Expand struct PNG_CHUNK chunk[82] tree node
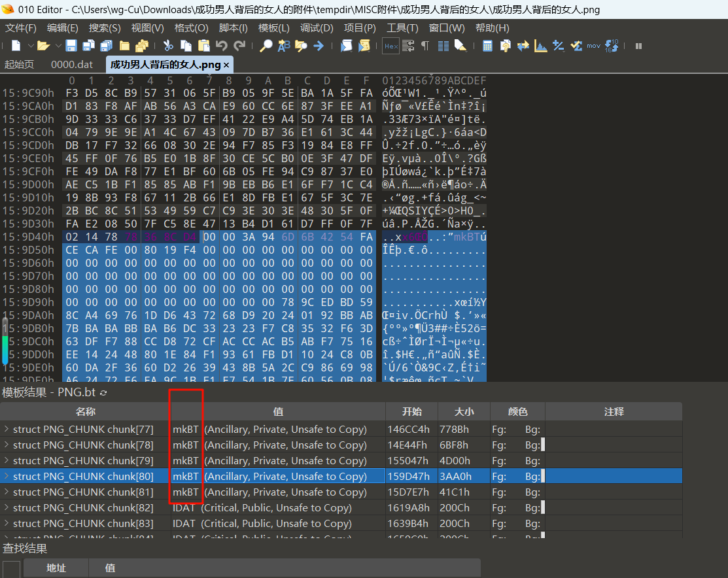The height and width of the screenshot is (578, 728). [x=7, y=508]
